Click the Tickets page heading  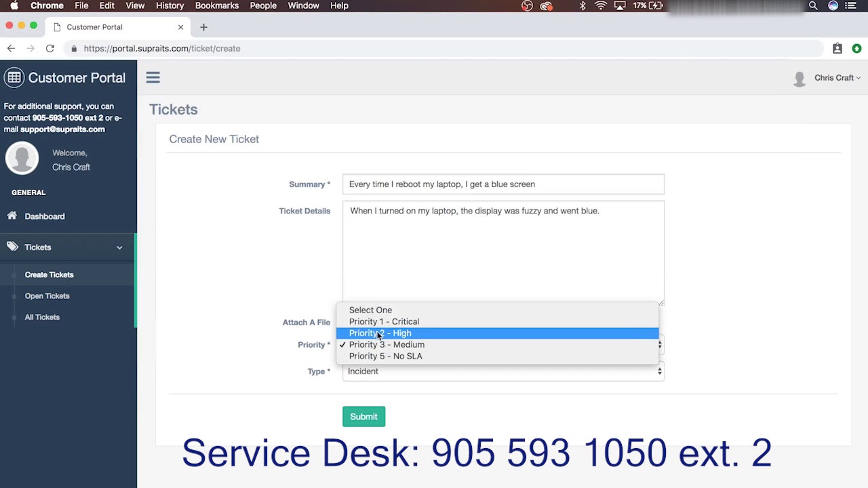(x=174, y=109)
